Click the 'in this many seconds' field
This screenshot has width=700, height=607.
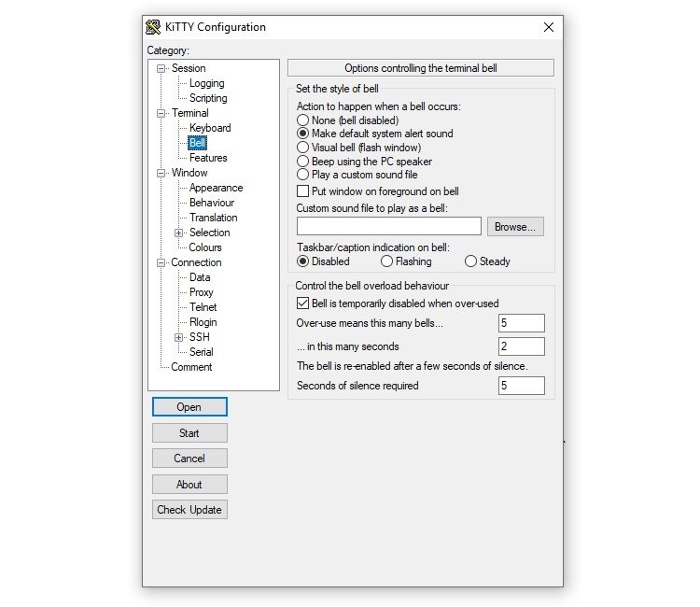click(x=522, y=346)
